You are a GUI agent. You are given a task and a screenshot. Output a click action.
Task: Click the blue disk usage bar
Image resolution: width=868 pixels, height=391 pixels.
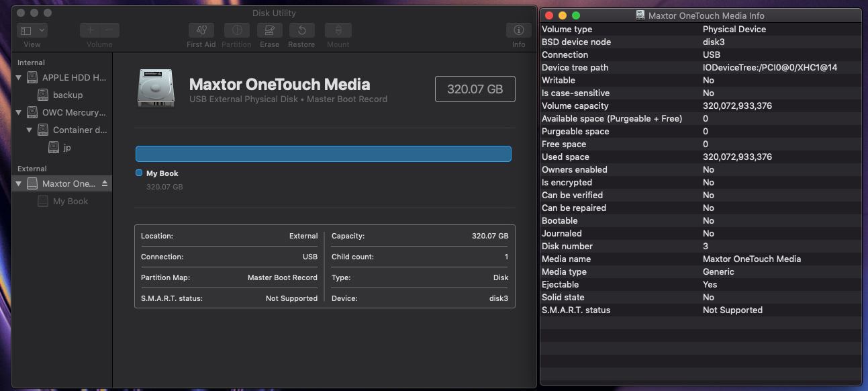pyautogui.click(x=324, y=154)
